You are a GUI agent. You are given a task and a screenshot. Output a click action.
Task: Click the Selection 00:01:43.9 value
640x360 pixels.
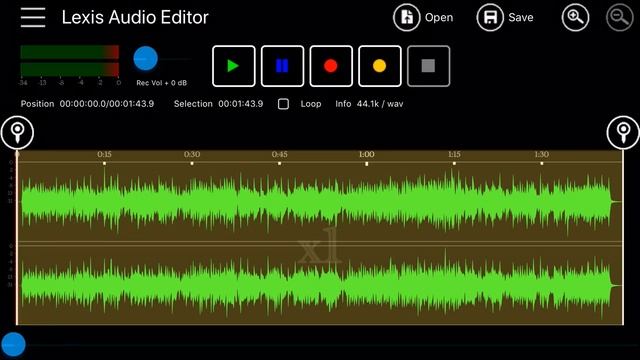240,104
